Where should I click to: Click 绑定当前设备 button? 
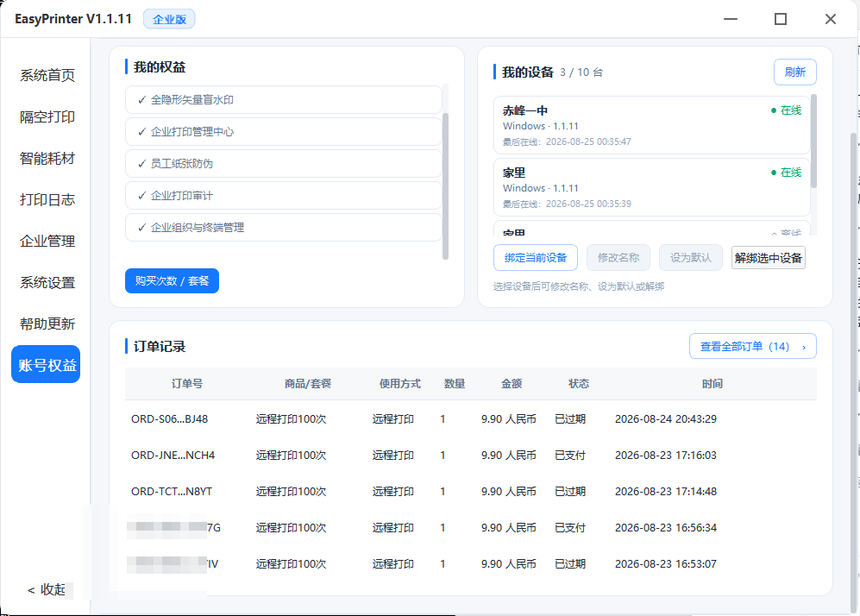point(536,258)
